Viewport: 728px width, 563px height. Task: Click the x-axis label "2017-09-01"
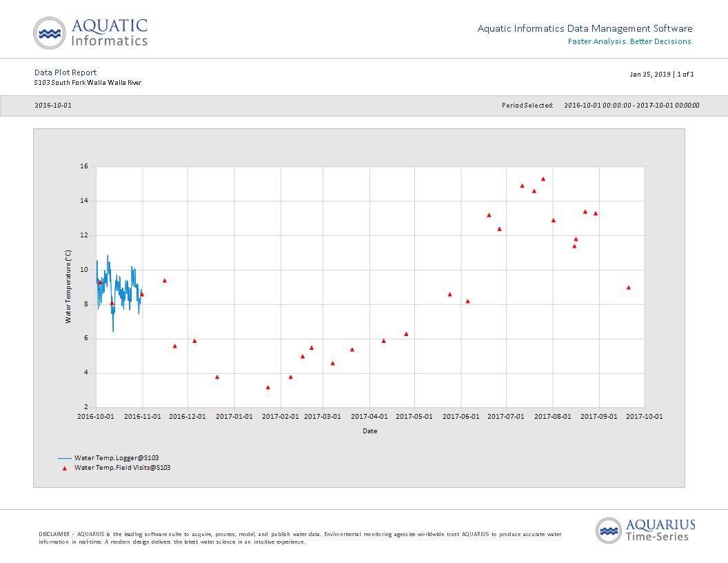coord(599,417)
